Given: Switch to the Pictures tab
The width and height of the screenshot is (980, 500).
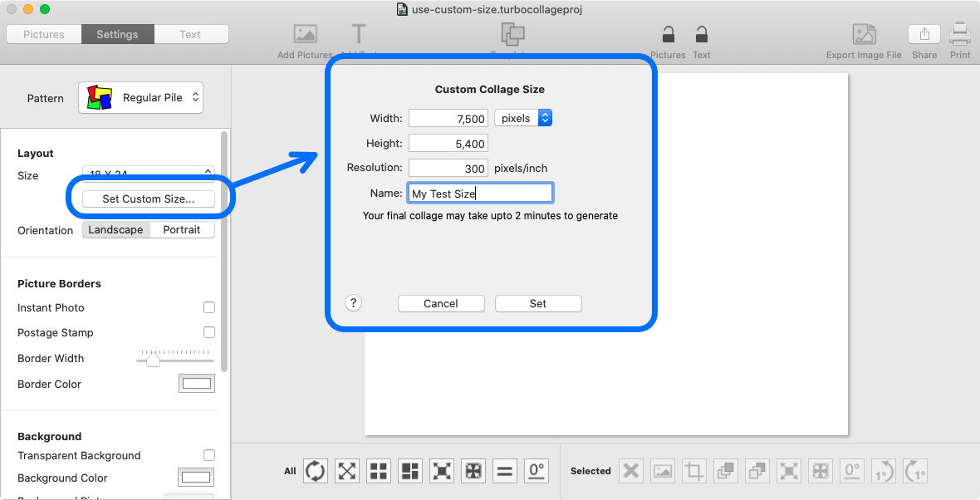Looking at the screenshot, I should [x=44, y=34].
